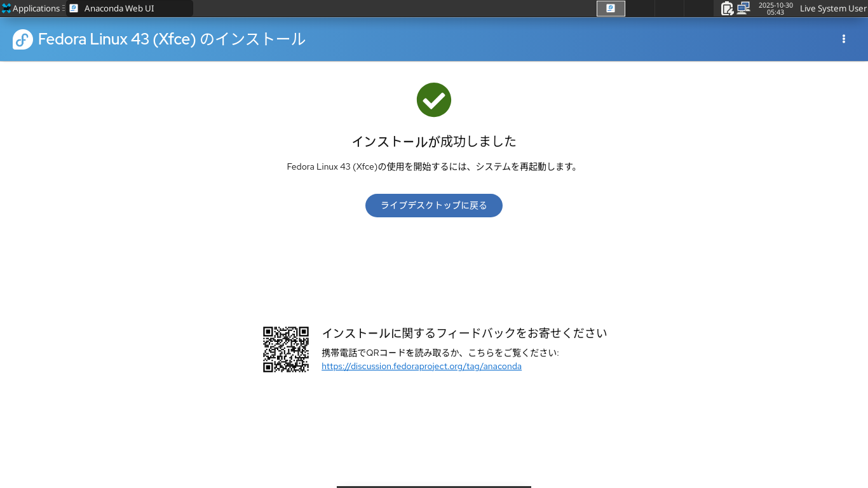The image size is (868, 488).
Task: Click the "ライブデスクトップに戻る" button
Action: coord(434,205)
